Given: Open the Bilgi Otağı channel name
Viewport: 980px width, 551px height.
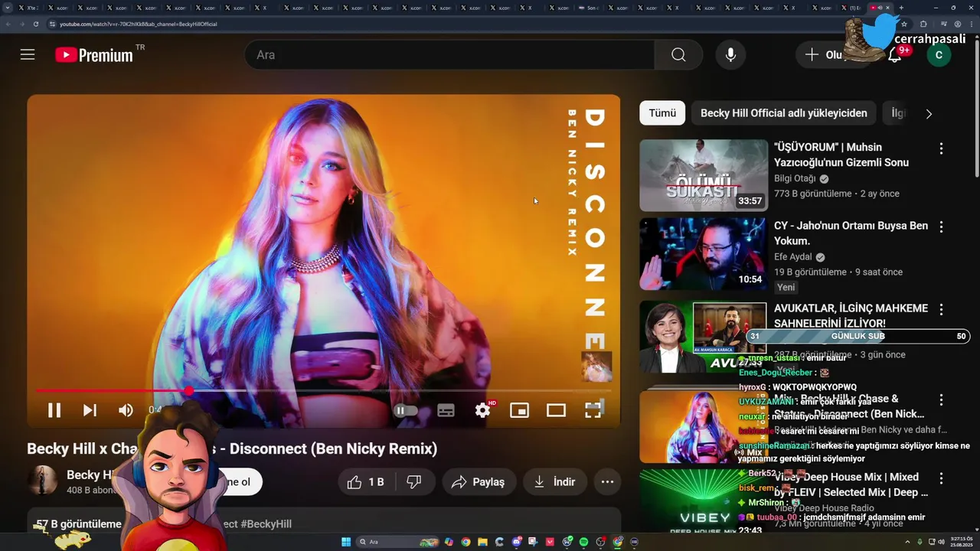Looking at the screenshot, I should point(793,178).
